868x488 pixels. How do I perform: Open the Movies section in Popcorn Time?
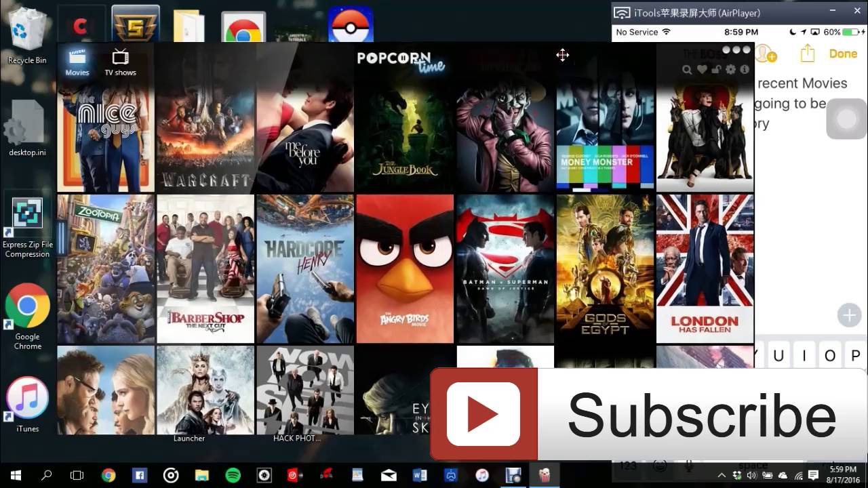(x=77, y=62)
